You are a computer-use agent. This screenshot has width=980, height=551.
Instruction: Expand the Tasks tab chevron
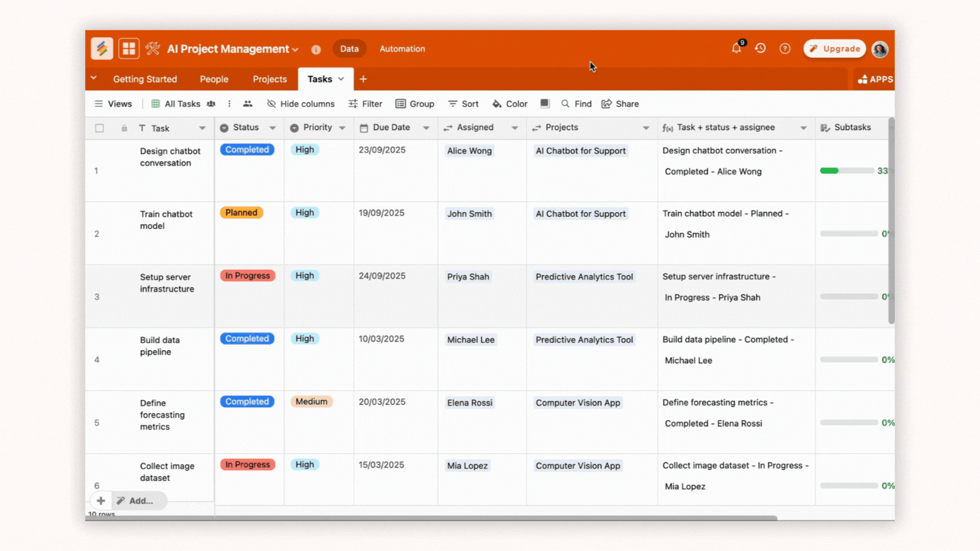pyautogui.click(x=341, y=79)
